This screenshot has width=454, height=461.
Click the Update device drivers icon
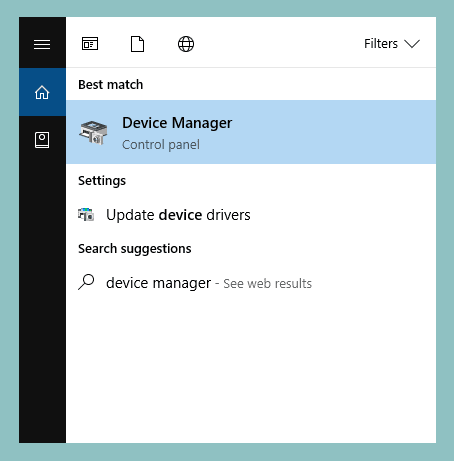click(x=86, y=215)
